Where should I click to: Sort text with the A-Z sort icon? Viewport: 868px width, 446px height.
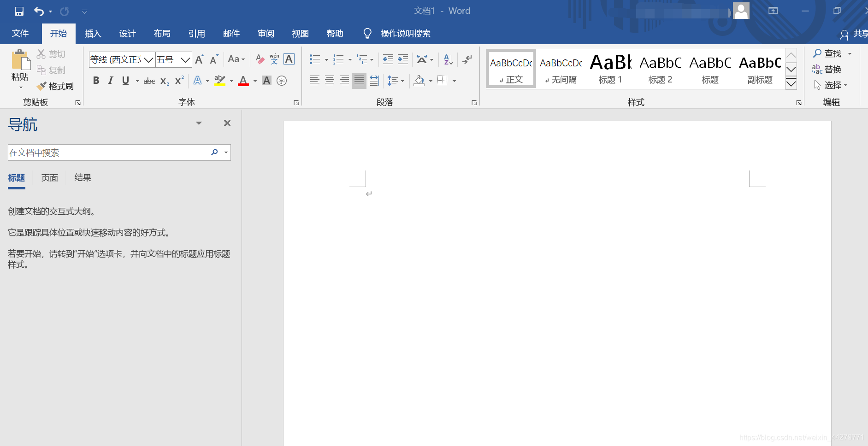449,59
